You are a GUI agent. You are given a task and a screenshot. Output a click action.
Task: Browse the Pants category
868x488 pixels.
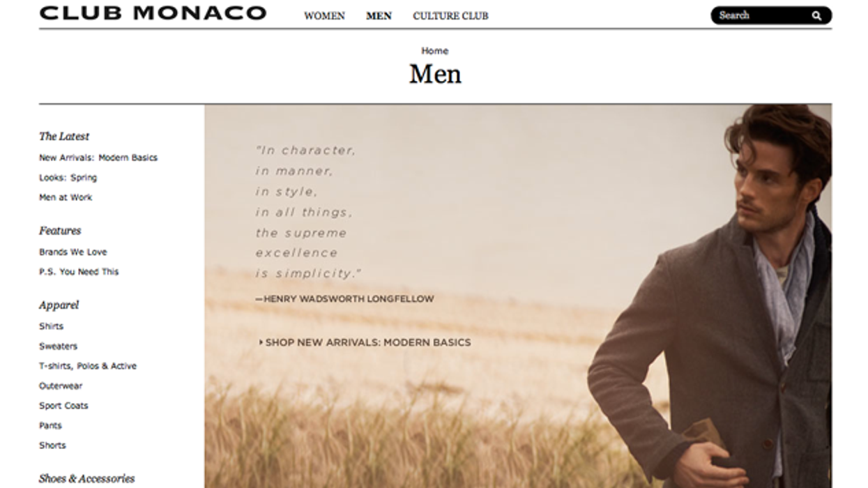[50, 425]
